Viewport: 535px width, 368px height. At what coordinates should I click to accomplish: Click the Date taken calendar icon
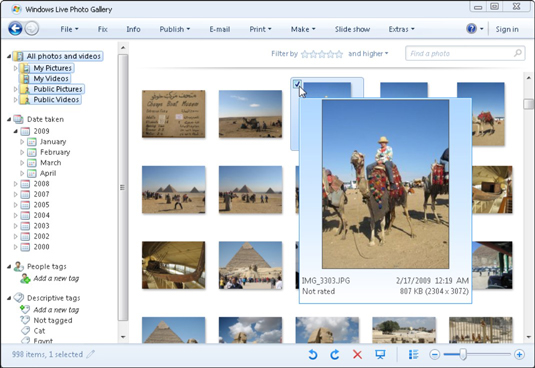tap(18, 119)
